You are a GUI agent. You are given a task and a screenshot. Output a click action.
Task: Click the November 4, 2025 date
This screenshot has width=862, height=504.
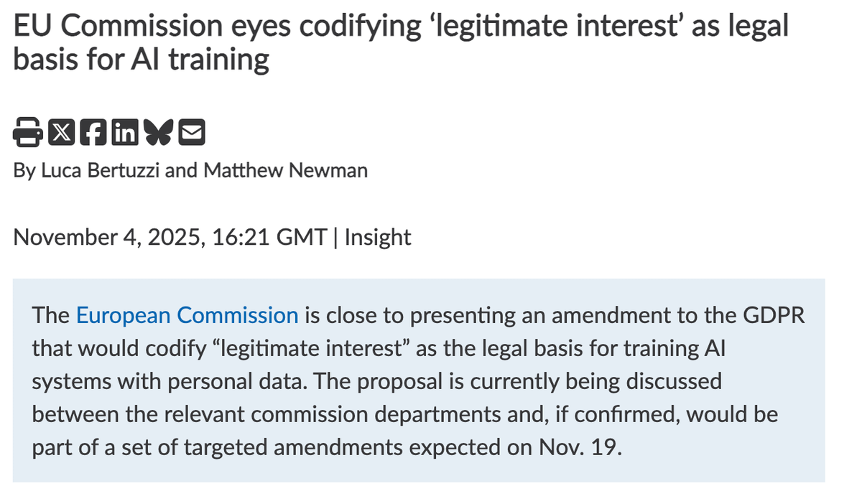106,237
